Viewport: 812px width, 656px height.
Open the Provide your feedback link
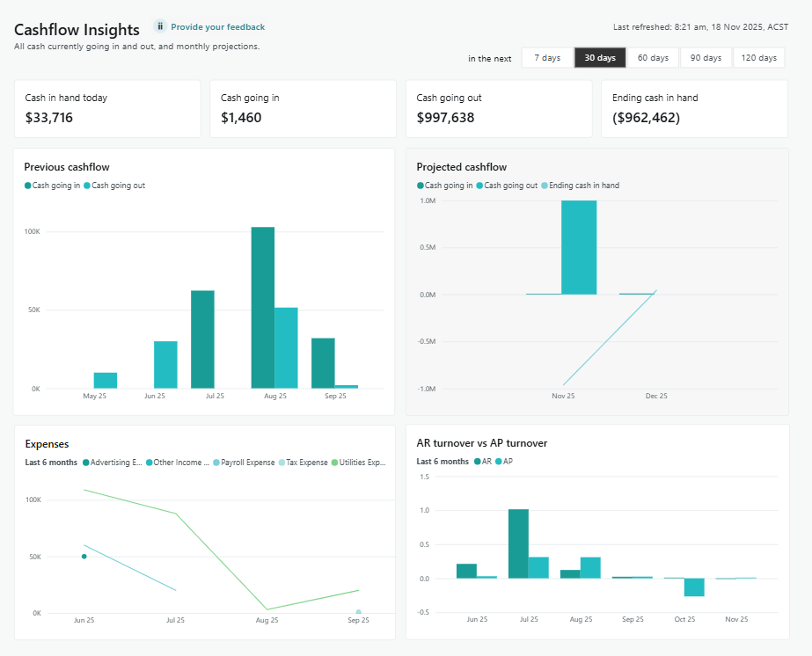pos(217,27)
